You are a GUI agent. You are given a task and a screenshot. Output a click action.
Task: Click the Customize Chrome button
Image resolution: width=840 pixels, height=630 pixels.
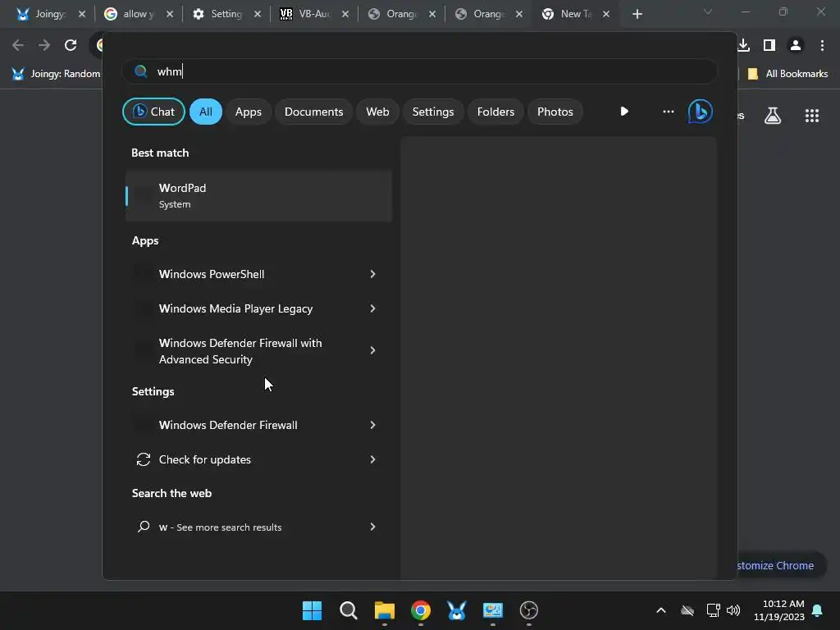[x=781, y=565]
